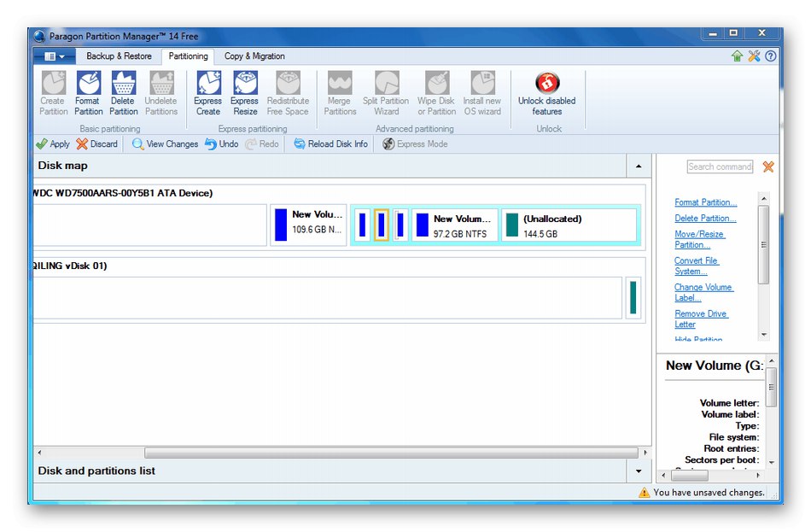Open the application menu dropdown button
Viewport: 811px width, 532px height.
click(x=55, y=56)
